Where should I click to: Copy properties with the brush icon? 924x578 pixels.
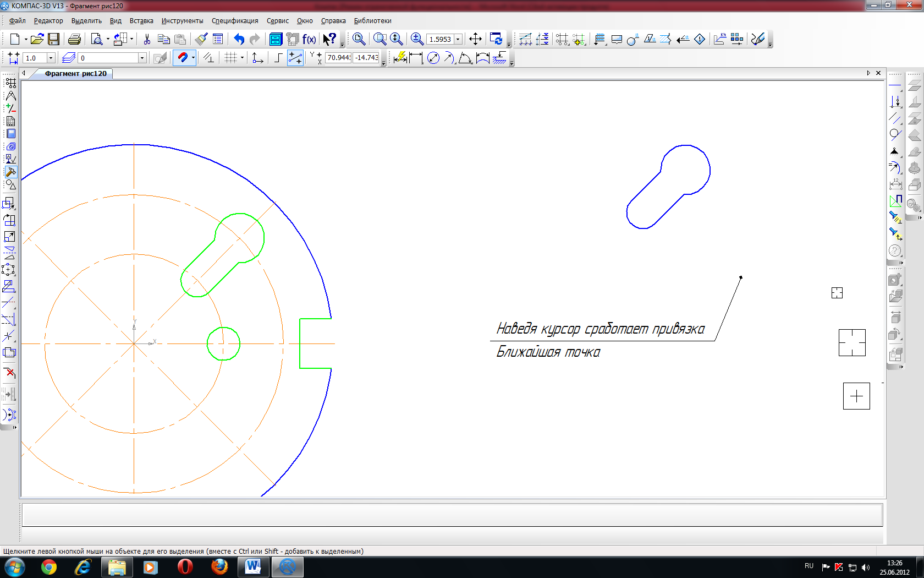(x=201, y=39)
